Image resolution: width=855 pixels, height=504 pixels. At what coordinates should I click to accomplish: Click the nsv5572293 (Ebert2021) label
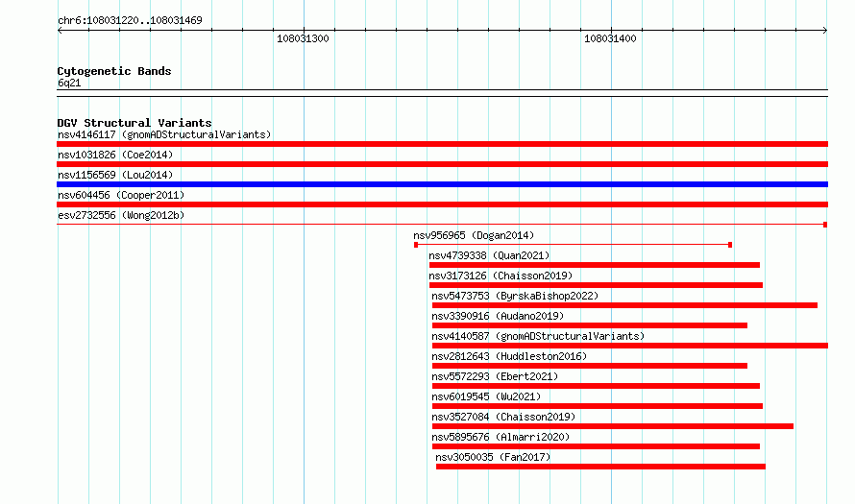[x=495, y=376]
